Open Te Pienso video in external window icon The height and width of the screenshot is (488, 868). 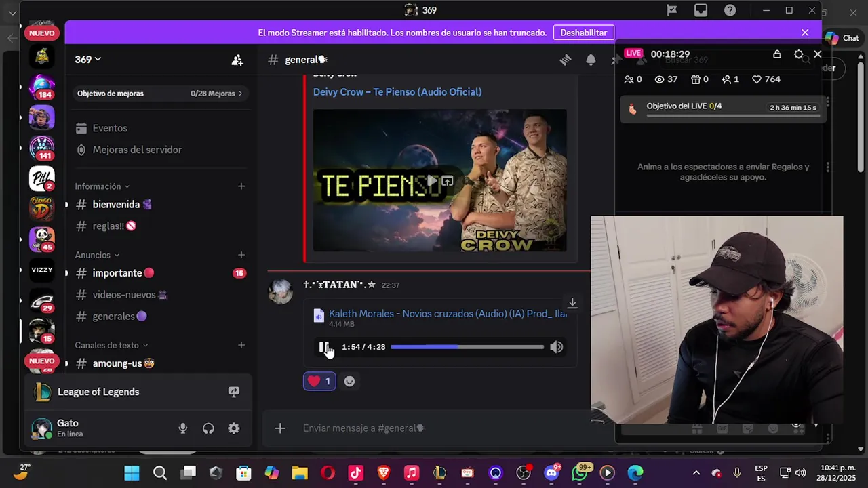(447, 181)
